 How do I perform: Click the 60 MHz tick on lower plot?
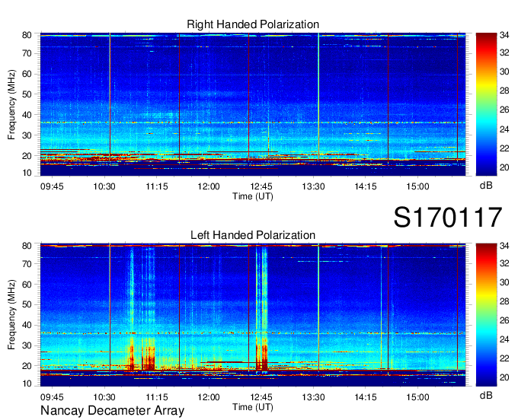coord(27,285)
